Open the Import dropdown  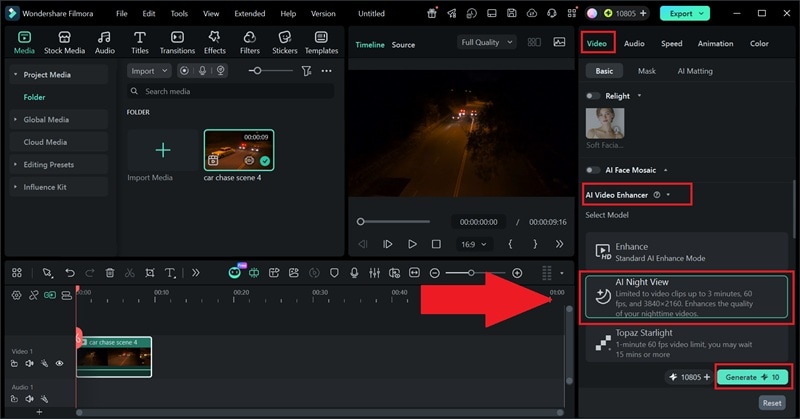click(148, 71)
